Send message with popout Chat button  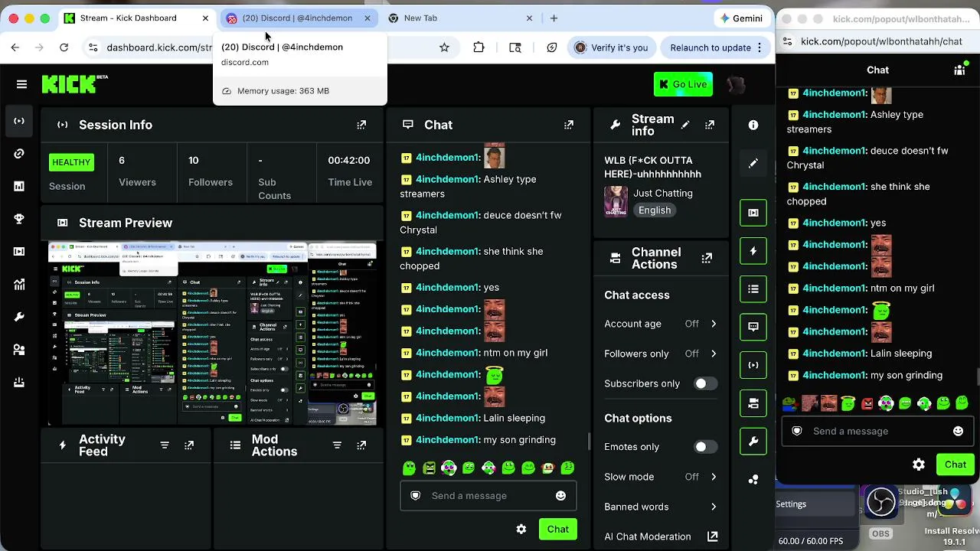[955, 465]
